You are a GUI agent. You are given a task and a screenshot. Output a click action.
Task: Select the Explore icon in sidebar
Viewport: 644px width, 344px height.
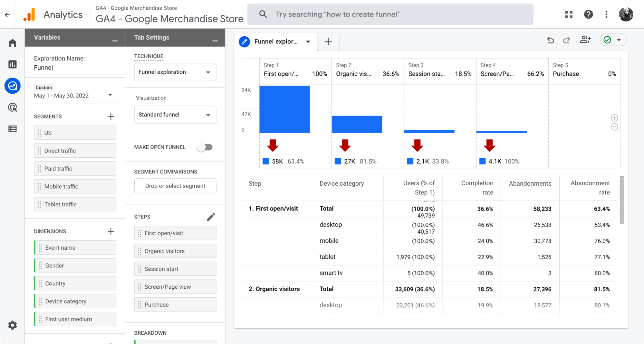(12, 86)
